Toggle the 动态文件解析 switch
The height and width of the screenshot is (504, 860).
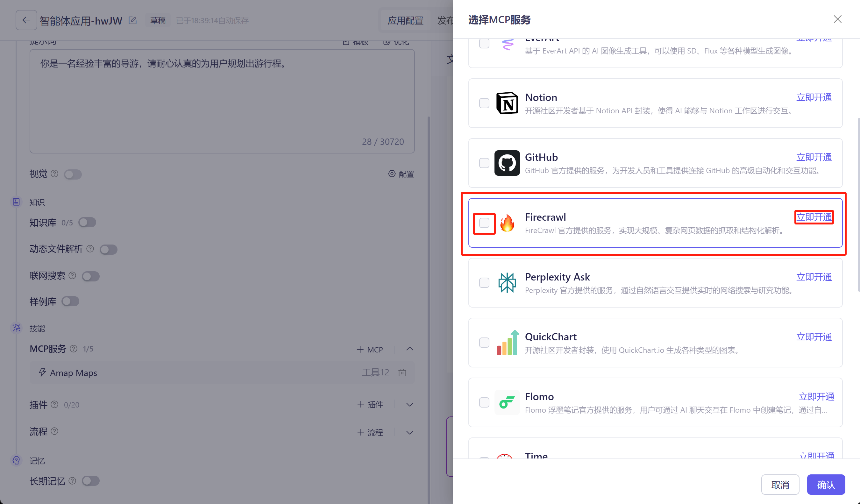click(x=109, y=249)
